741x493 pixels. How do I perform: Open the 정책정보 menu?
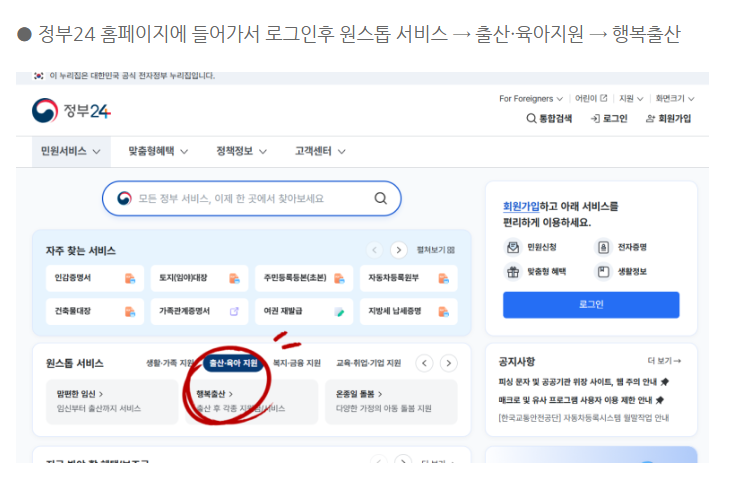(241, 151)
